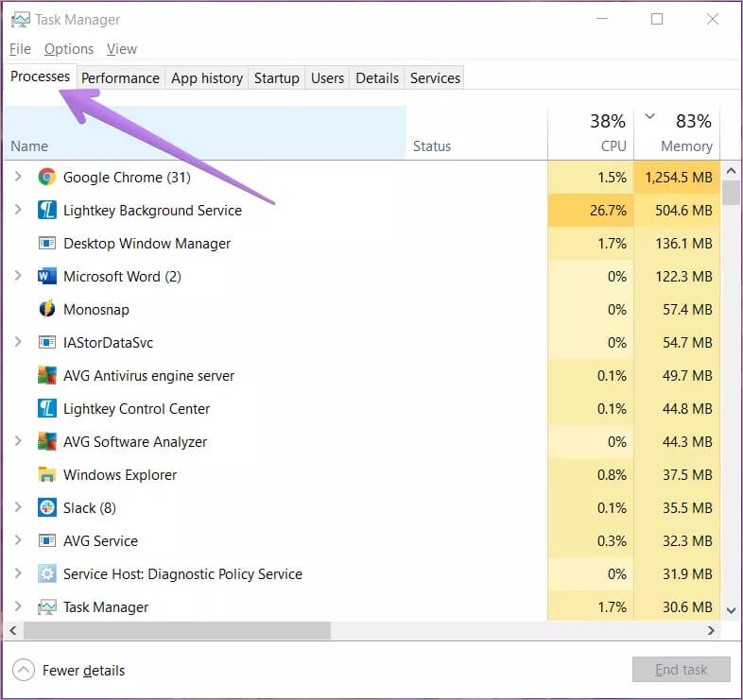The image size is (743, 700).
Task: Click the 35.5 MB memory value
Action: [687, 507]
